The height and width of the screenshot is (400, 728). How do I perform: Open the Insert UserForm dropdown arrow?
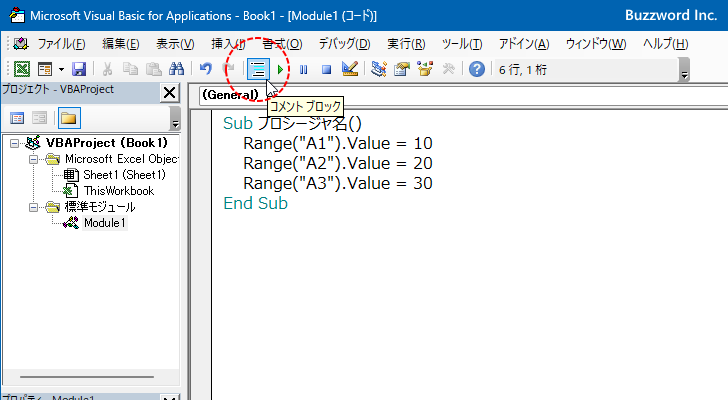tap(61, 70)
